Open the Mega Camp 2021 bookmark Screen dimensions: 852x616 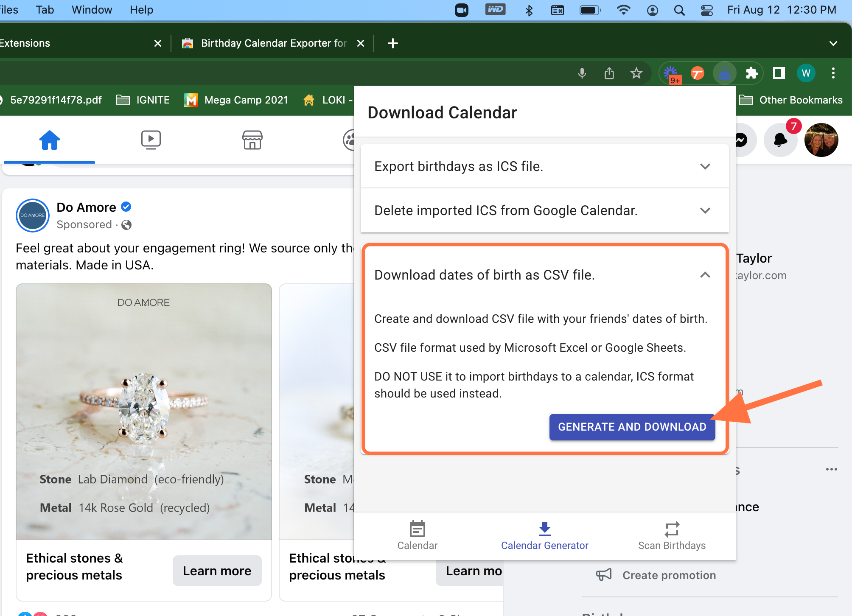tap(236, 100)
